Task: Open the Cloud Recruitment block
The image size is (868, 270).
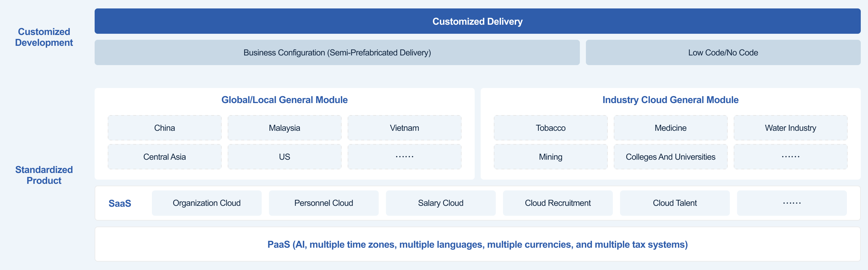Action: click(558, 203)
